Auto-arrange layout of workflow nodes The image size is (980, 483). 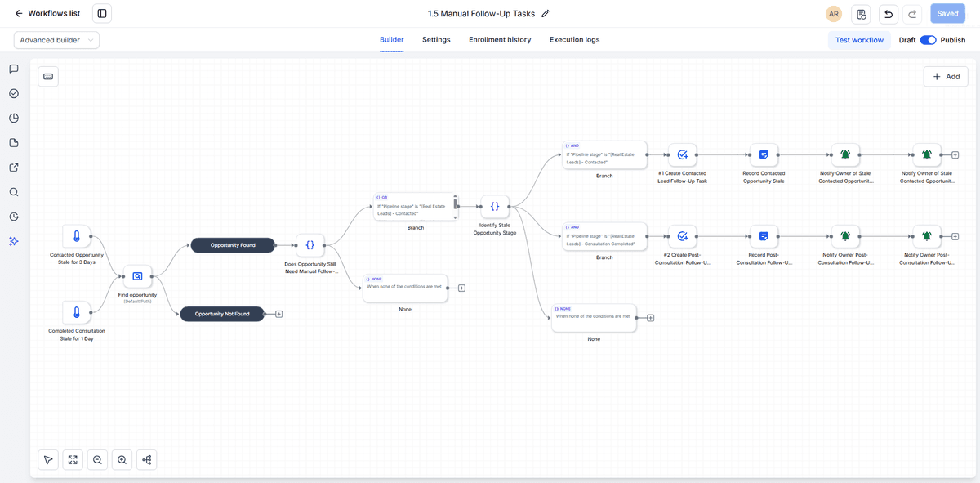click(x=146, y=460)
